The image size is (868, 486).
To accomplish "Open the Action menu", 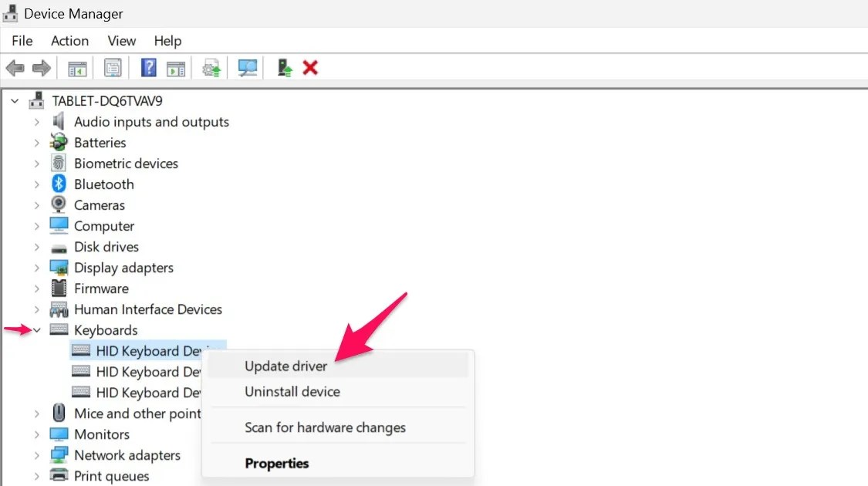I will coord(69,41).
